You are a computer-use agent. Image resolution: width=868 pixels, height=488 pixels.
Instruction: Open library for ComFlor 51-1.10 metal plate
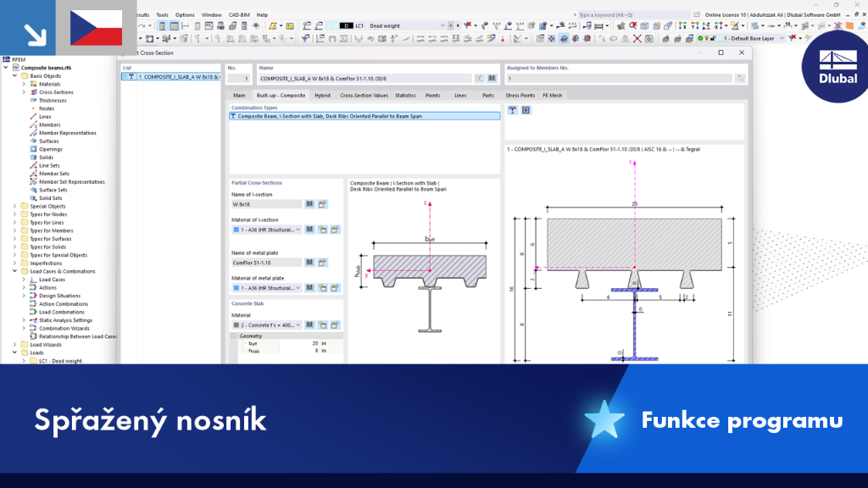pos(310,263)
